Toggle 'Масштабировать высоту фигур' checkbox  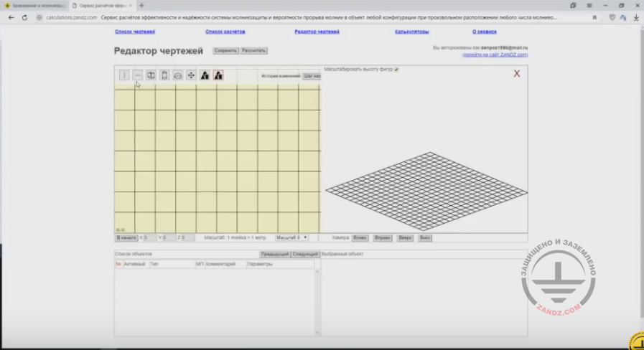click(x=396, y=70)
